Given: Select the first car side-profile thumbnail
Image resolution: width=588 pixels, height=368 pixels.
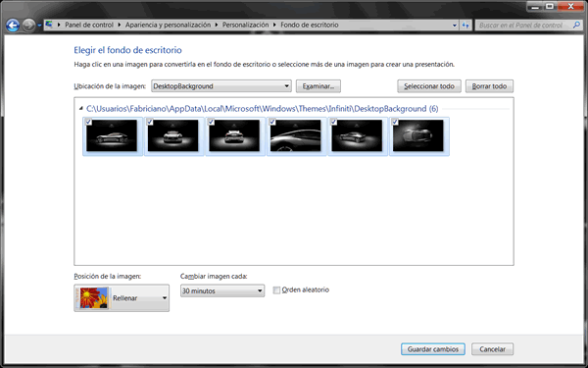Looking at the screenshot, I should click(112, 136).
